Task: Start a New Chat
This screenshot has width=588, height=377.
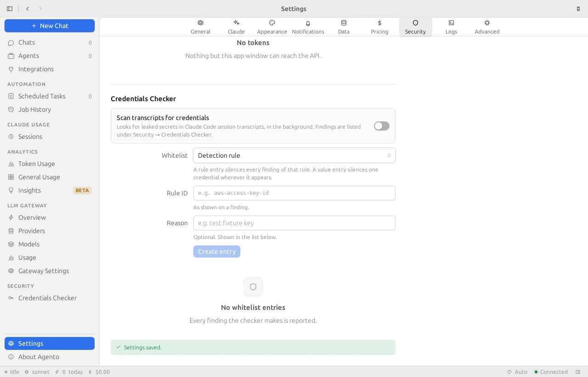Action: (50, 26)
